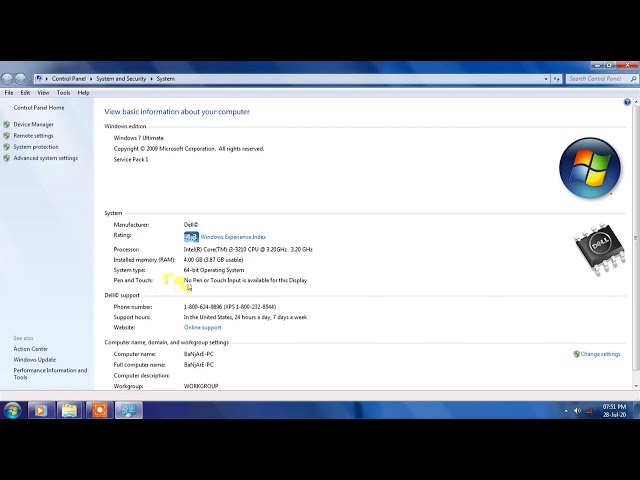Open the Help menu
The height and width of the screenshot is (480, 640).
tap(83, 93)
